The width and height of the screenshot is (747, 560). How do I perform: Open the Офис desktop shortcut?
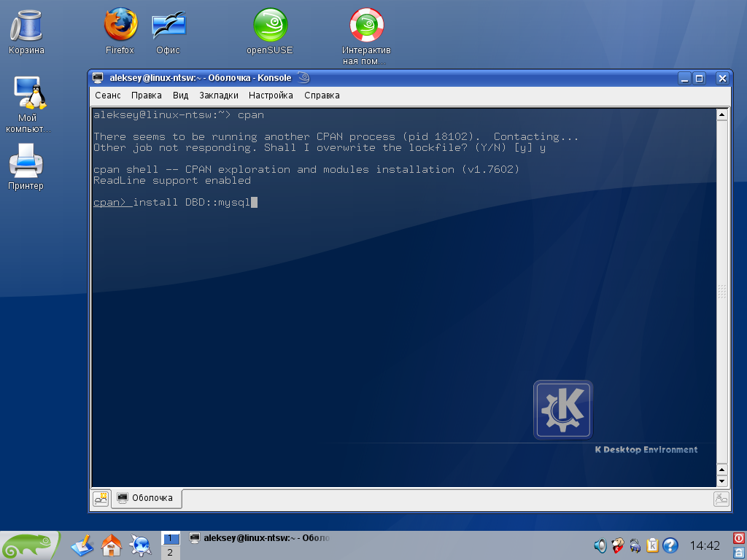coord(168,26)
